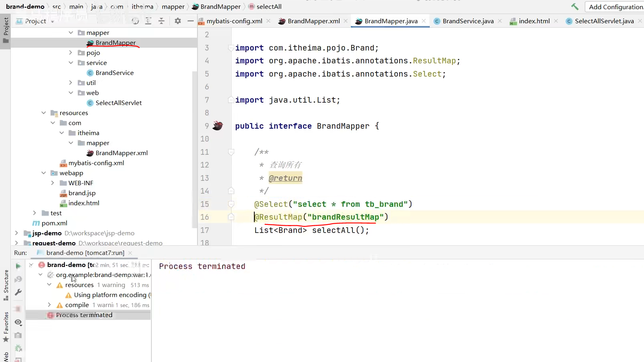Collapse the web package
Image resolution: width=644 pixels, height=362 pixels.
71,93
